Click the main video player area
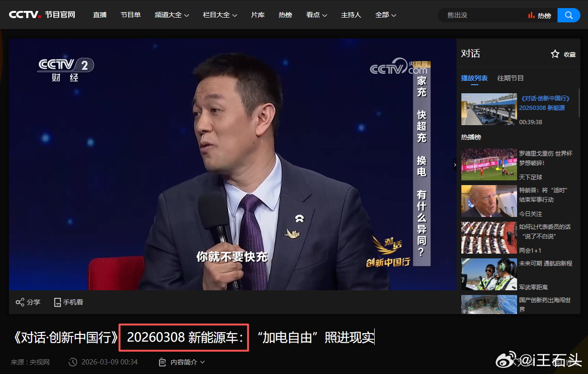Image resolution: width=588 pixels, height=374 pixels. 233,164
